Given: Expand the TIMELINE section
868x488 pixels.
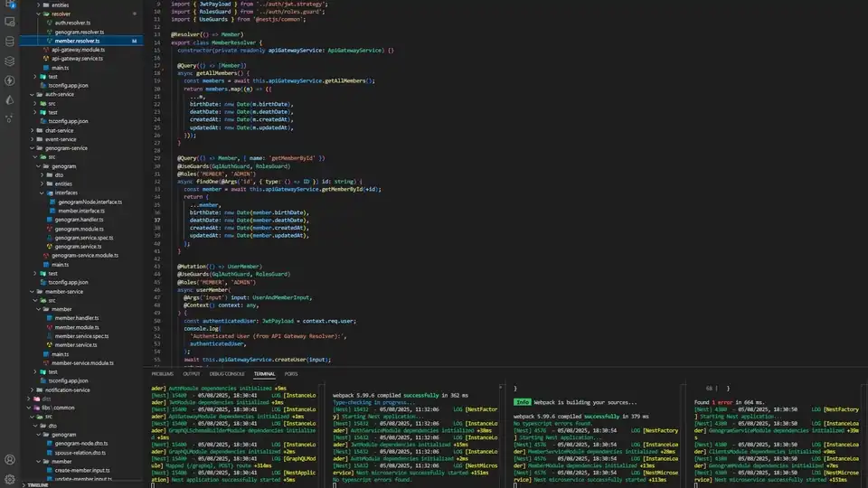Looking at the screenshot, I should point(37,484).
